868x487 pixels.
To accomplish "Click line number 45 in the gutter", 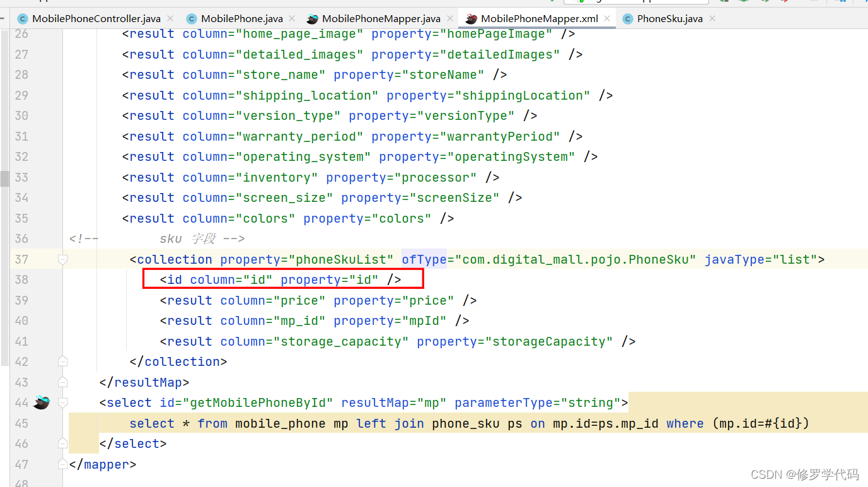I will [21, 423].
